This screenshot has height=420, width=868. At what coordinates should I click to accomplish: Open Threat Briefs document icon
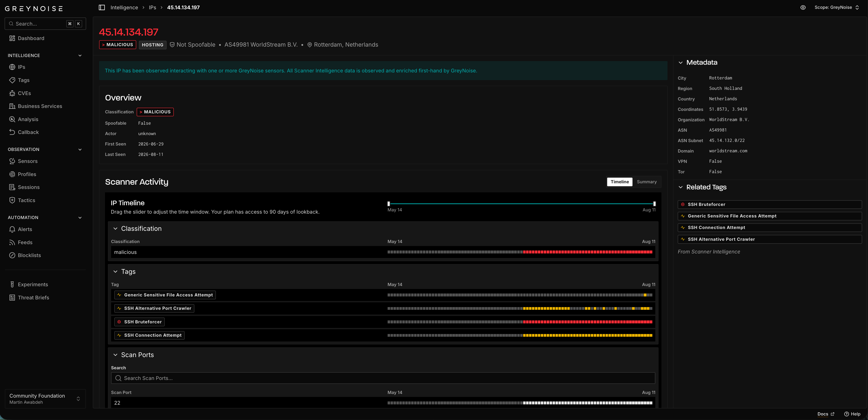coord(12,298)
